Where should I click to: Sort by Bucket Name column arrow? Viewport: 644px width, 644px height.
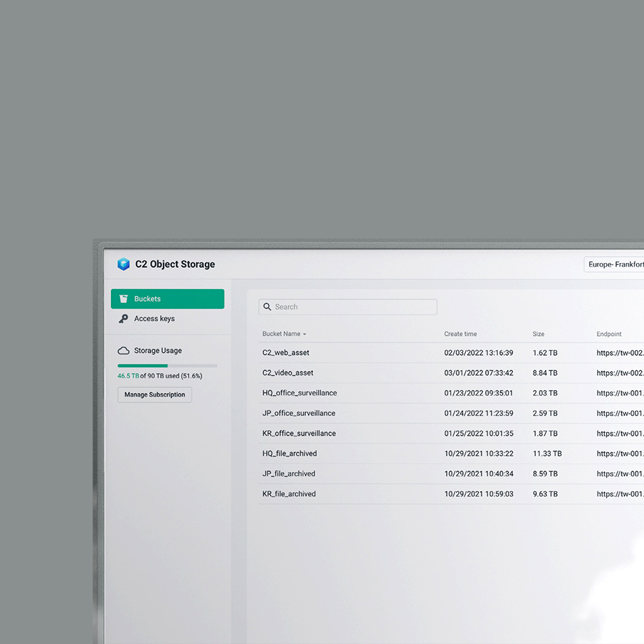click(x=304, y=335)
